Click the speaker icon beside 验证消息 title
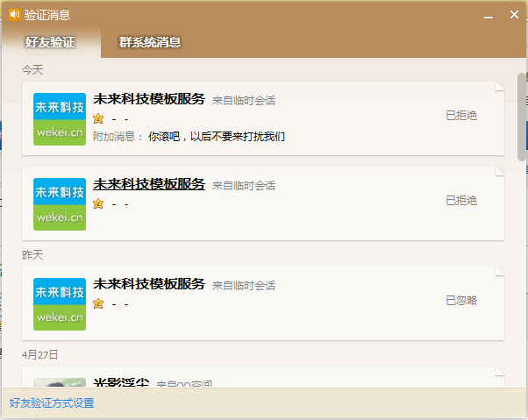 pos(15,15)
